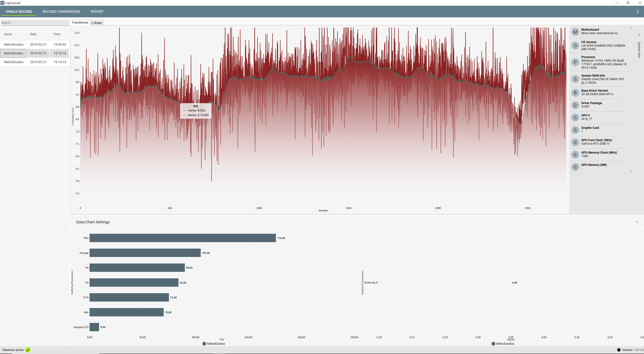Click the Stuttering % label
This screenshot has height=354, width=644.
(x=371, y=282)
